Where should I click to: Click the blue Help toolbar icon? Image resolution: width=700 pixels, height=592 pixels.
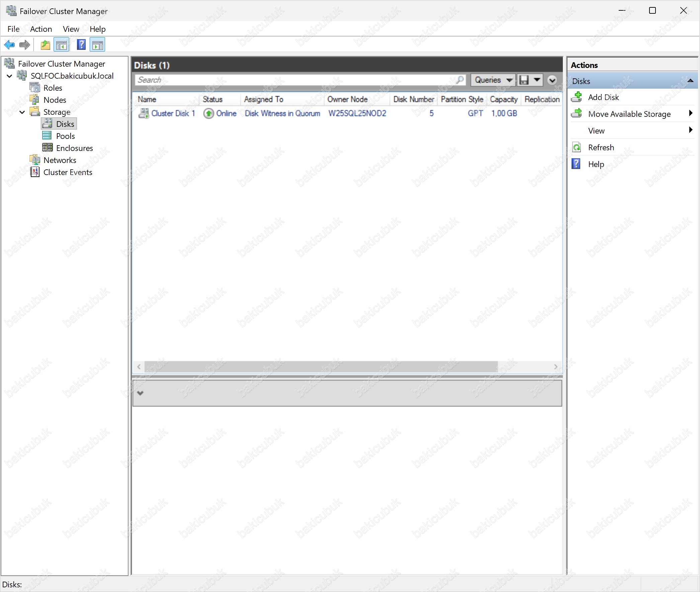coord(81,45)
